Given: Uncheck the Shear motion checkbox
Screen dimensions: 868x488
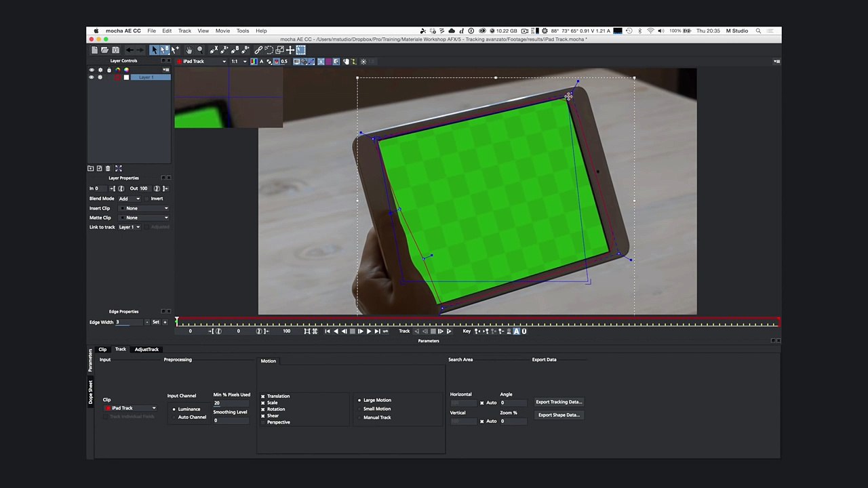Looking at the screenshot, I should tap(263, 415).
